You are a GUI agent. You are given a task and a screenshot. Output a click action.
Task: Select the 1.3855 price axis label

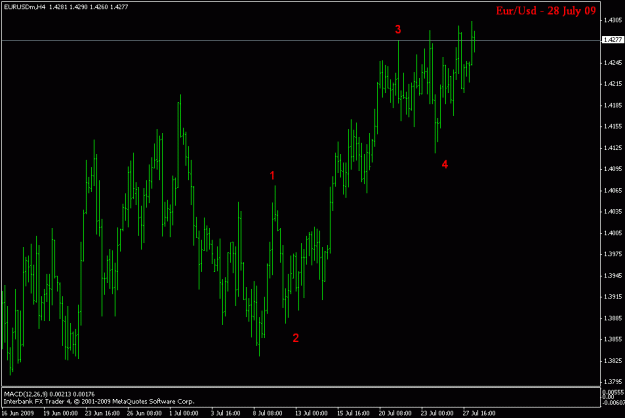pos(613,340)
